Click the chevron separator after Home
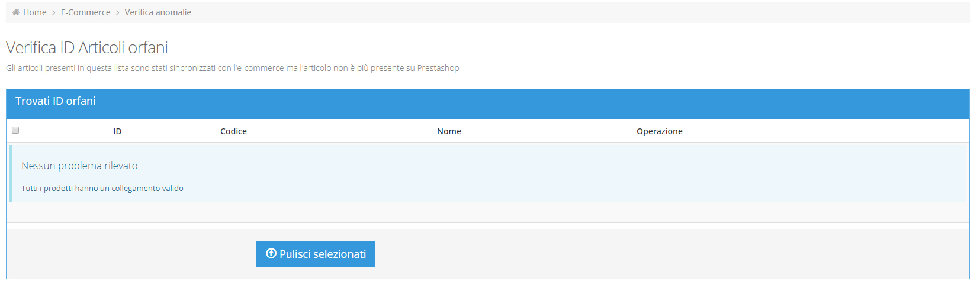980x291 pixels. coord(53,12)
